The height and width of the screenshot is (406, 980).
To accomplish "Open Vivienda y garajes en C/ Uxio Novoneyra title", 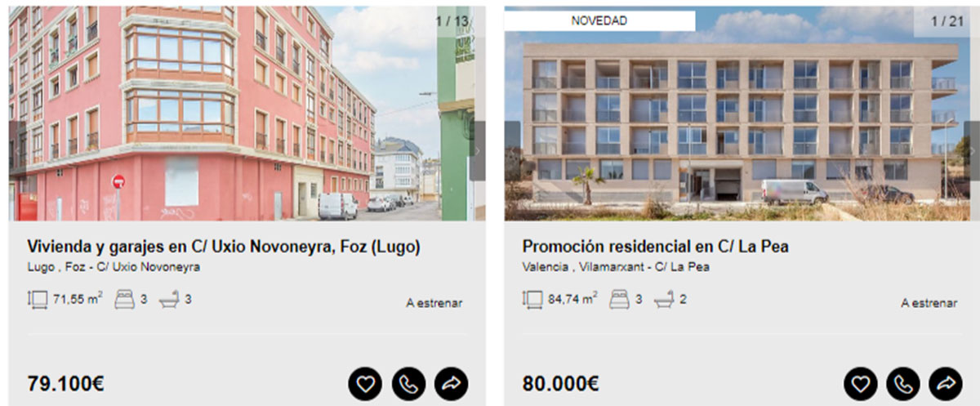I will [224, 247].
